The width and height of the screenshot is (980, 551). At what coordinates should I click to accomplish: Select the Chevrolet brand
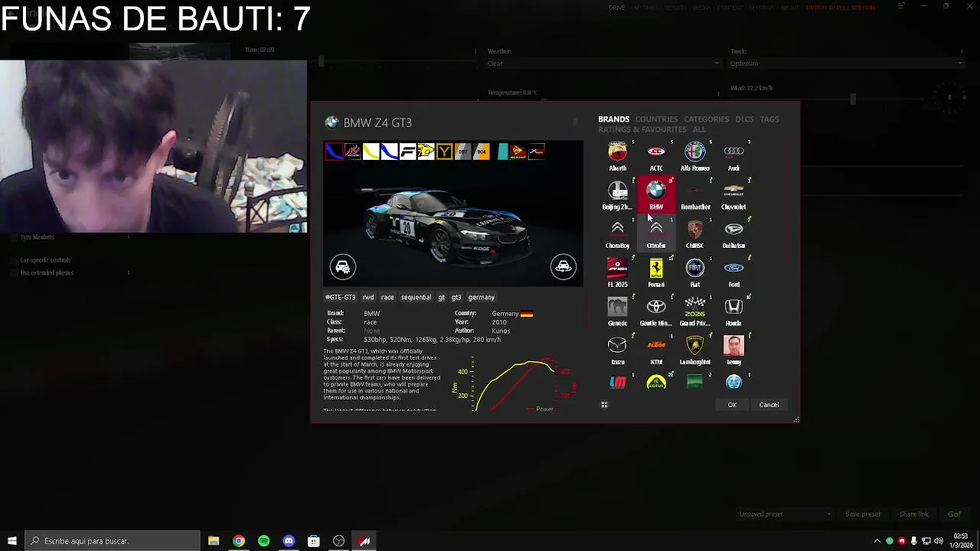point(733,194)
